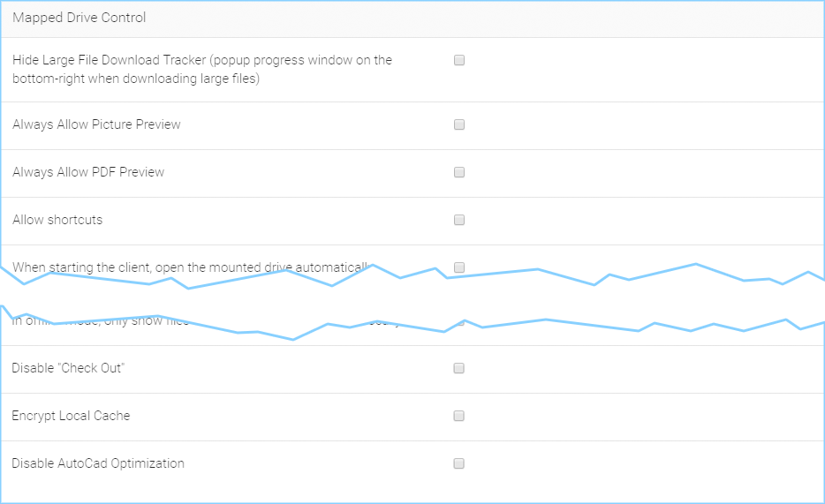Turn on the Encrypt Local Cache checkbox
This screenshot has width=825, height=504.
coord(458,416)
